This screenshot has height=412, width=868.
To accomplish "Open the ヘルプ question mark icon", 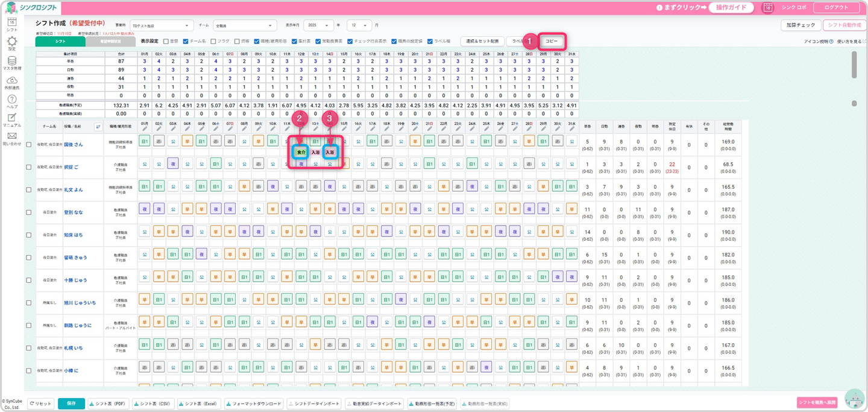I will click(11, 100).
